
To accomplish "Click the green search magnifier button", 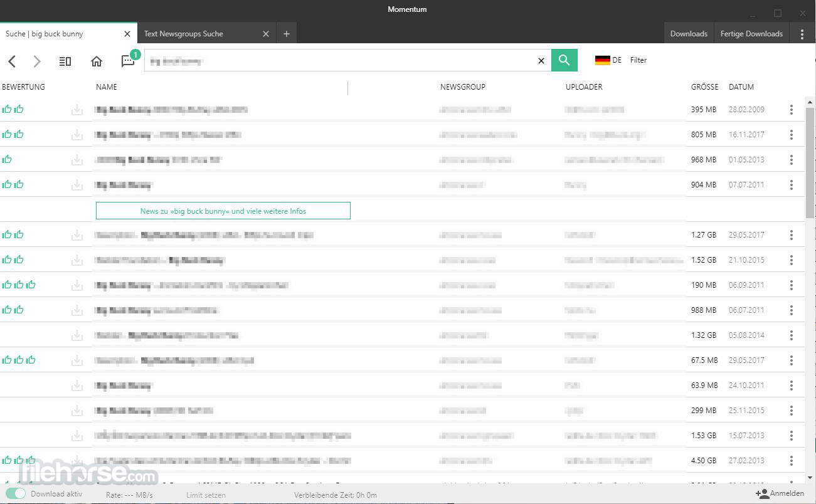I will tap(564, 60).
